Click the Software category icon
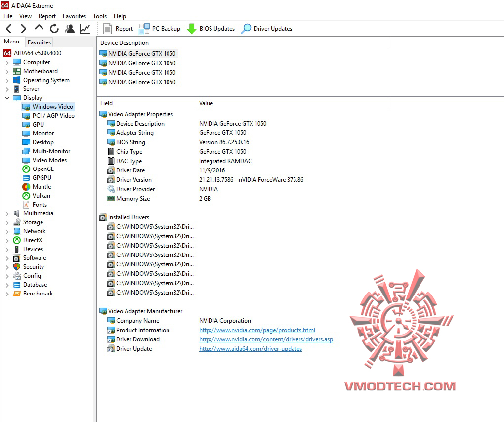The image size is (504, 422). (17, 258)
